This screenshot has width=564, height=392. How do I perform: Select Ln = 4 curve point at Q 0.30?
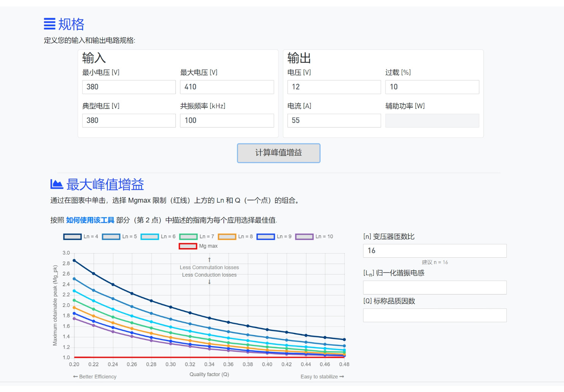[x=171, y=307]
